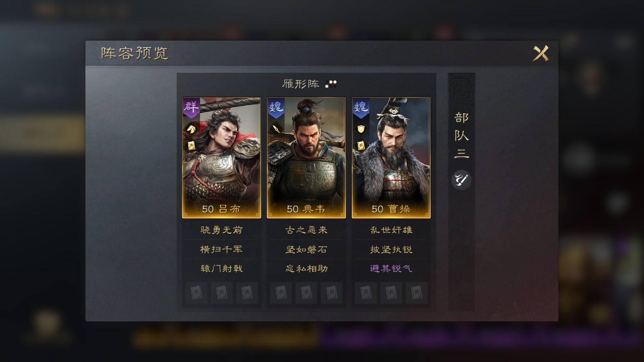Open the 典韦 hero portrait card
The height and width of the screenshot is (362, 644).
point(306,158)
